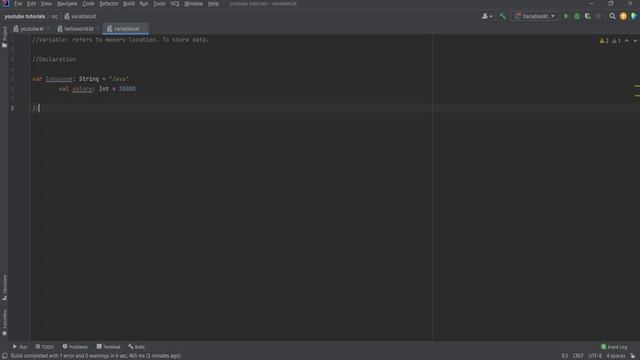This screenshot has width=640, height=360.
Task: Click the language variable name in code
Action: pyautogui.click(x=59, y=79)
